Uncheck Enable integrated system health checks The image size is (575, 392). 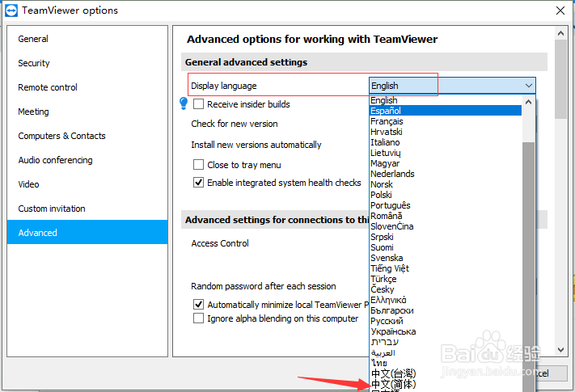(x=198, y=182)
